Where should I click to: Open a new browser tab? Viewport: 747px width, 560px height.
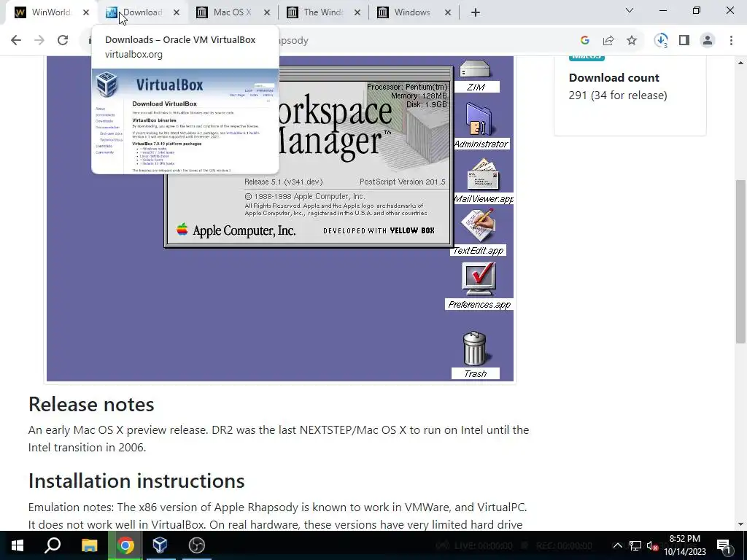pos(476,12)
